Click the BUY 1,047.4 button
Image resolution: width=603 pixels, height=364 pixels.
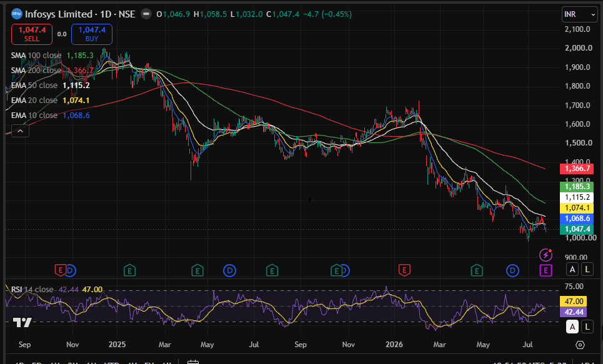92,34
